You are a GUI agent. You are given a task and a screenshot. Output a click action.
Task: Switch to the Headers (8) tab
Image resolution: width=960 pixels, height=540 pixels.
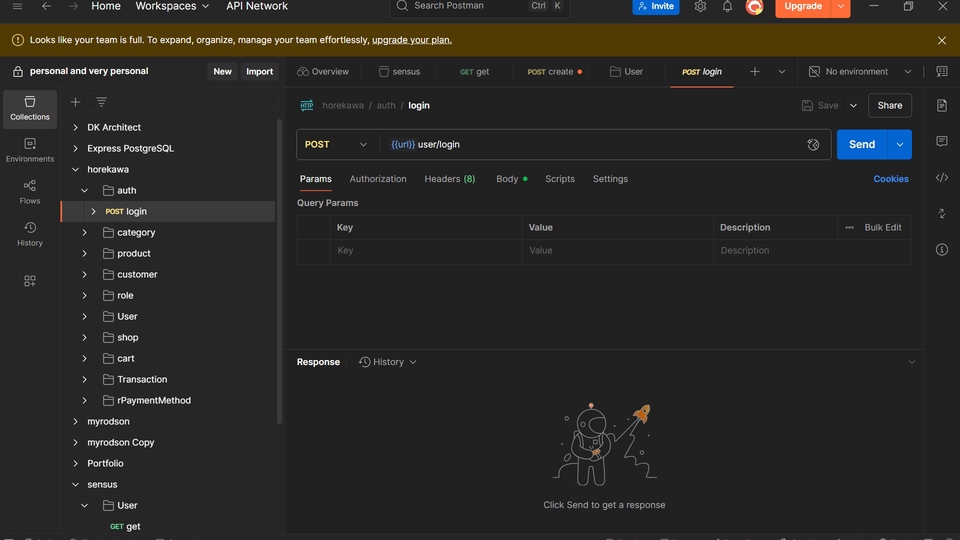[449, 179]
